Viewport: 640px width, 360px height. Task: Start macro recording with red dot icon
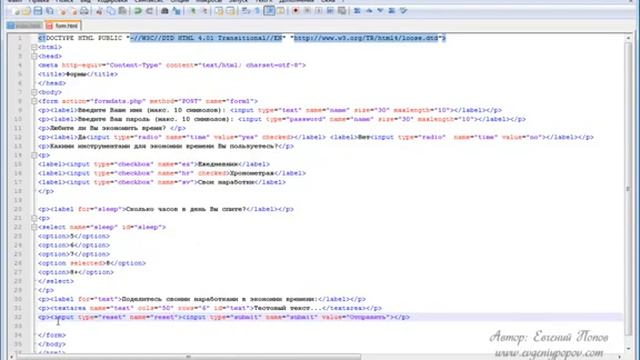click(x=296, y=11)
